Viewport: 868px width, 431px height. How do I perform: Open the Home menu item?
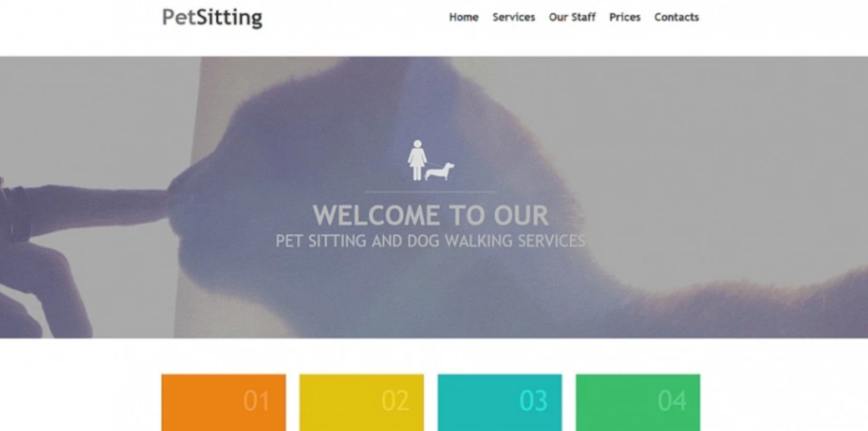click(463, 18)
